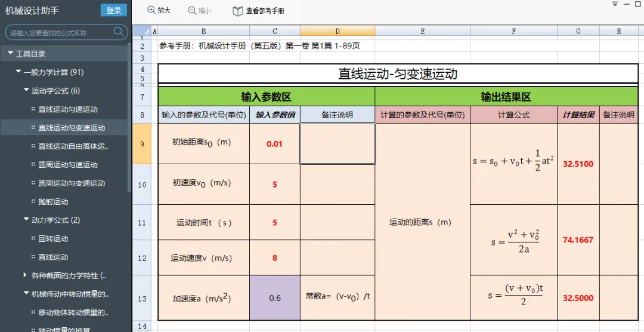Click the 初始距离s0 (m) label cell
Image resolution: width=644 pixels, height=332 pixels.
coord(204,143)
